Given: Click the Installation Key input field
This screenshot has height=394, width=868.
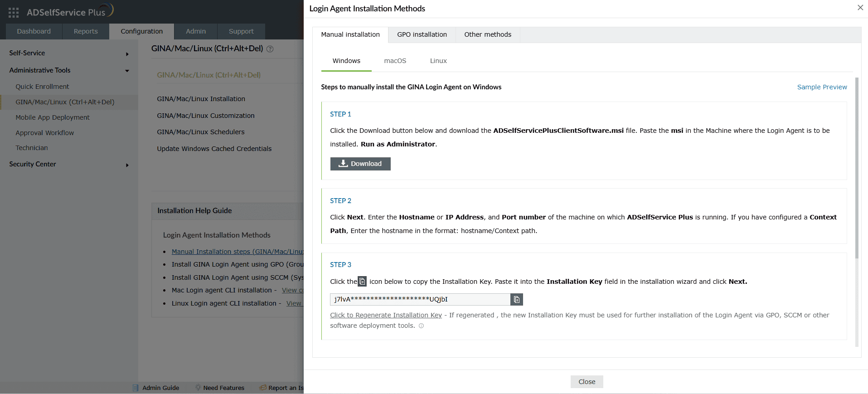Looking at the screenshot, I should (420, 299).
